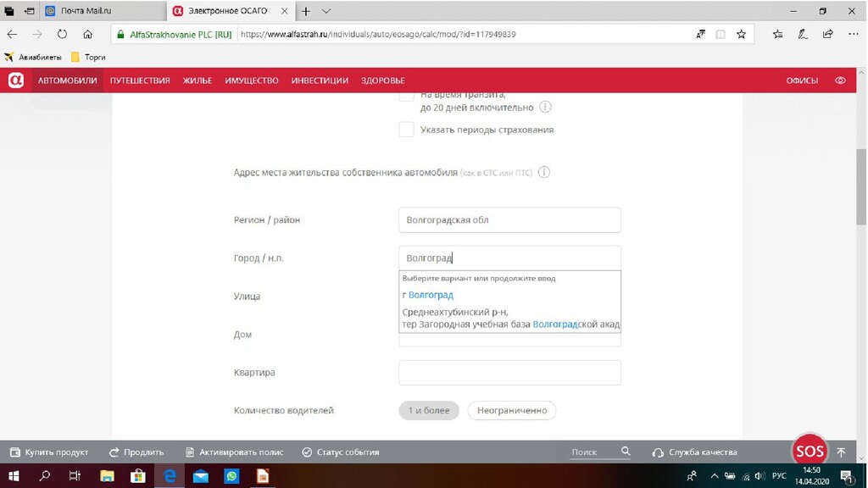
Task: Click the Квартира input field
Action: pyautogui.click(x=509, y=373)
